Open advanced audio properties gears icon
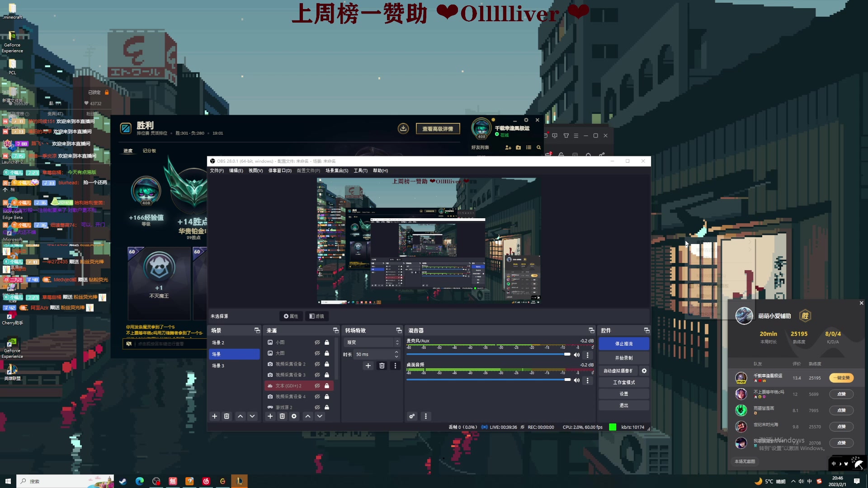The width and height of the screenshot is (868, 488). [412, 416]
